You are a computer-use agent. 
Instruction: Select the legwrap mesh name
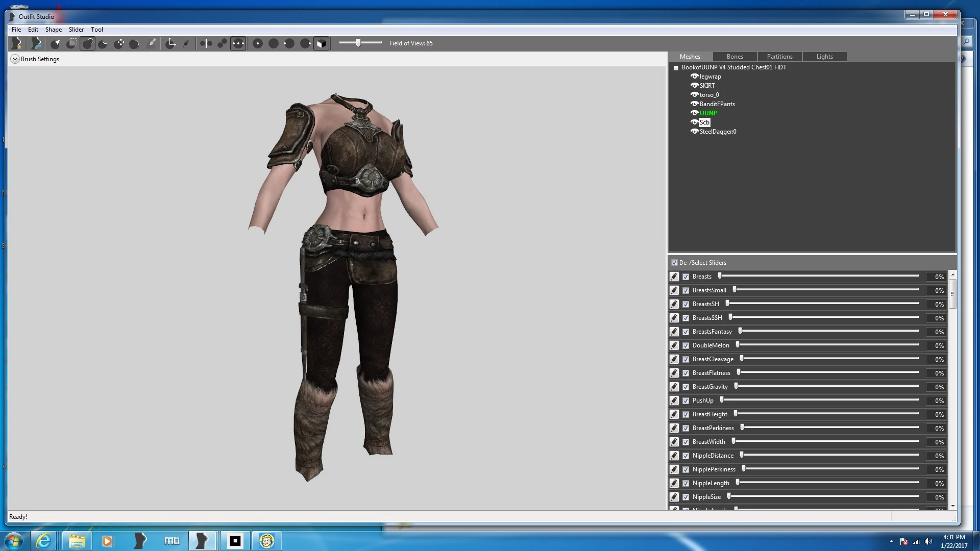point(710,77)
